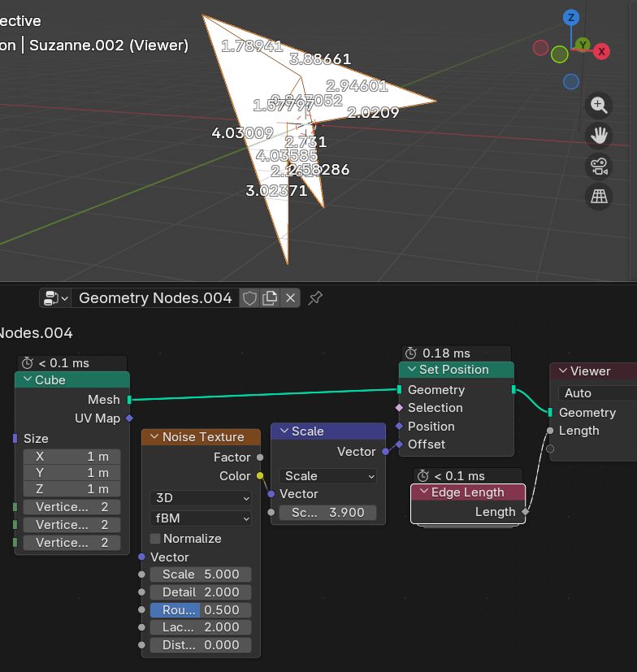This screenshot has width=637, height=672.
Task: Unlink Geometry Nodes.004 with X icon
Action: pos(290,298)
